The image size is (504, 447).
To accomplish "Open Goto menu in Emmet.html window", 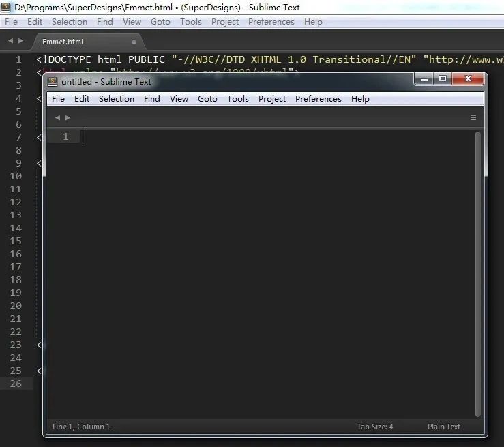I will tap(160, 22).
